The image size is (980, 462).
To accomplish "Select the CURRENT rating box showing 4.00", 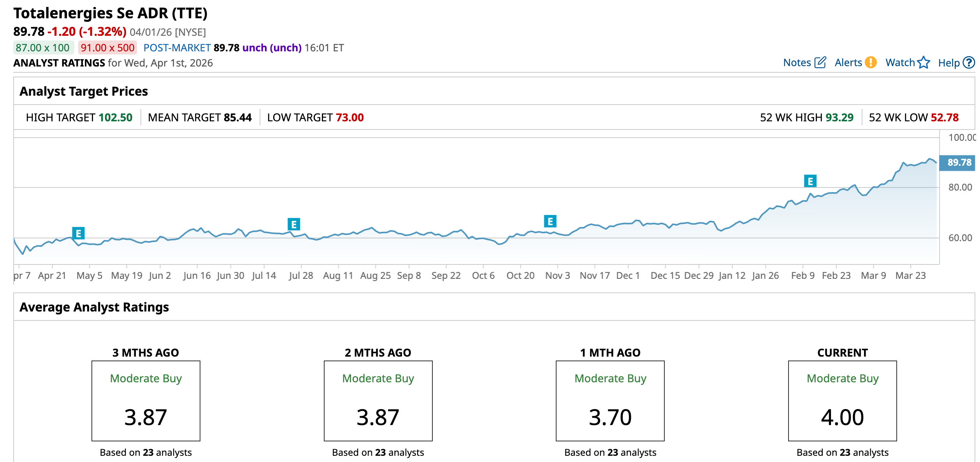I will click(x=842, y=401).
